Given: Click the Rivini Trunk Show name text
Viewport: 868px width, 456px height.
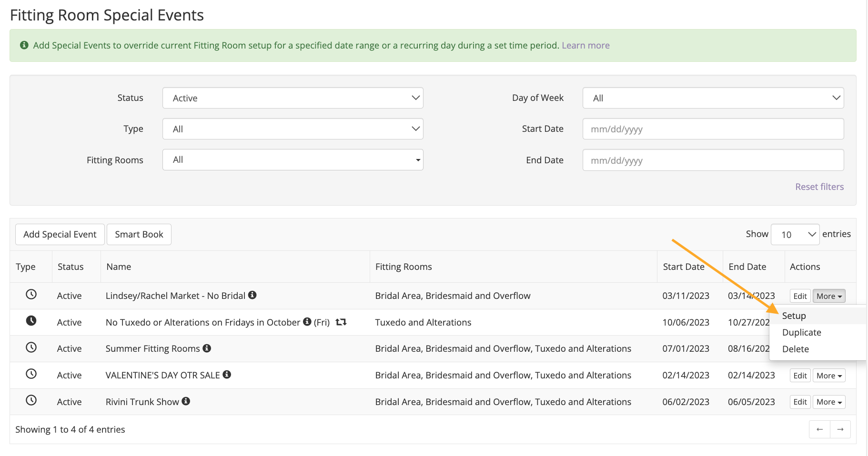Looking at the screenshot, I should point(142,402).
